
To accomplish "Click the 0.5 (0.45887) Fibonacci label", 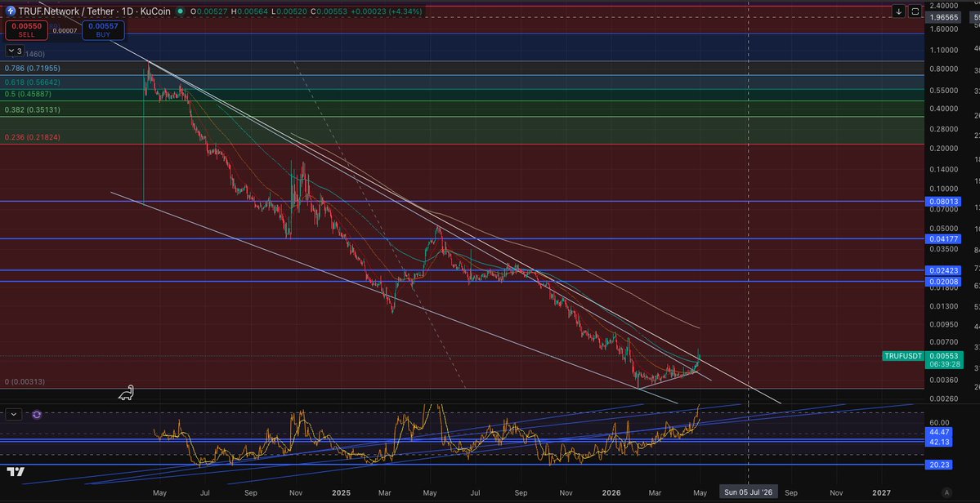I will coord(28,94).
